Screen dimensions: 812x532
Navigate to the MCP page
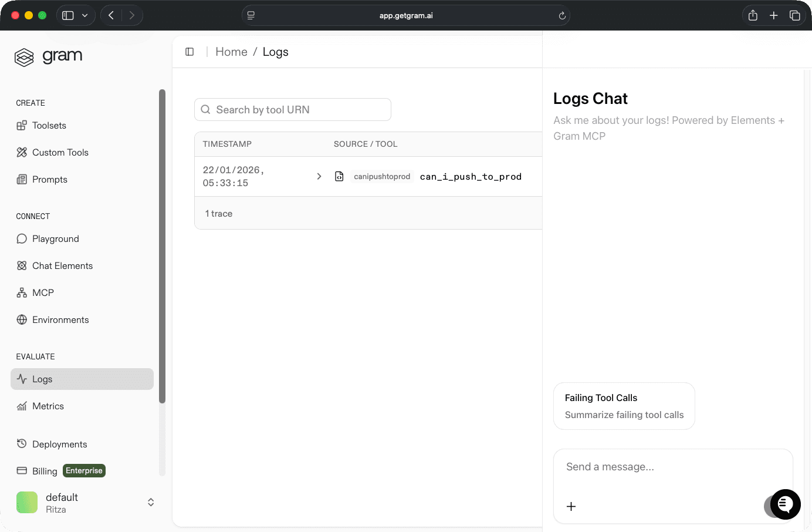[43, 292]
